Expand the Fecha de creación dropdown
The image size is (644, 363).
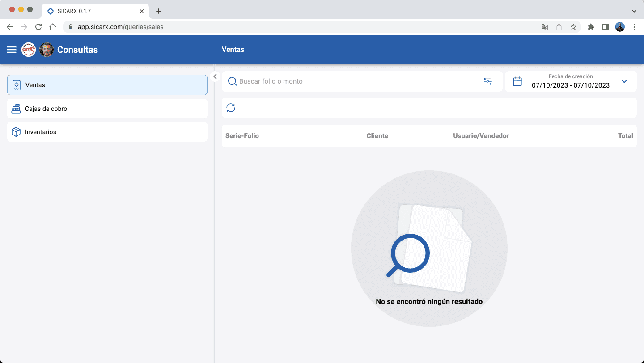(624, 81)
